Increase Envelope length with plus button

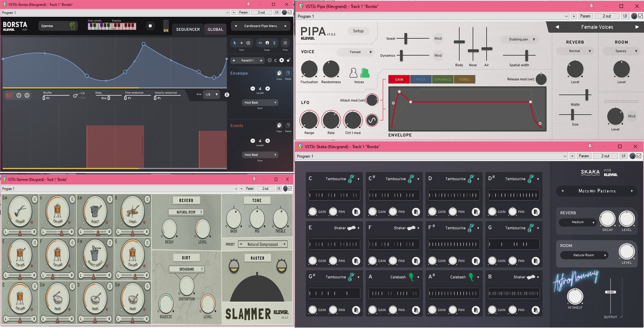[267, 89]
